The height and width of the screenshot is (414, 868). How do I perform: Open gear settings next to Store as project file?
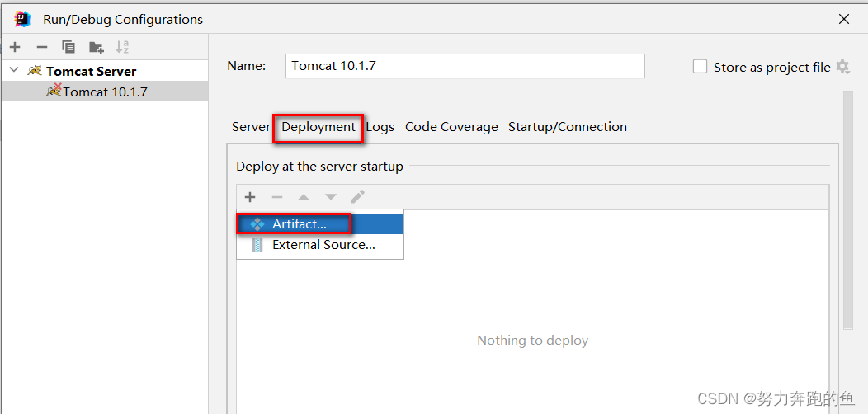coord(842,67)
